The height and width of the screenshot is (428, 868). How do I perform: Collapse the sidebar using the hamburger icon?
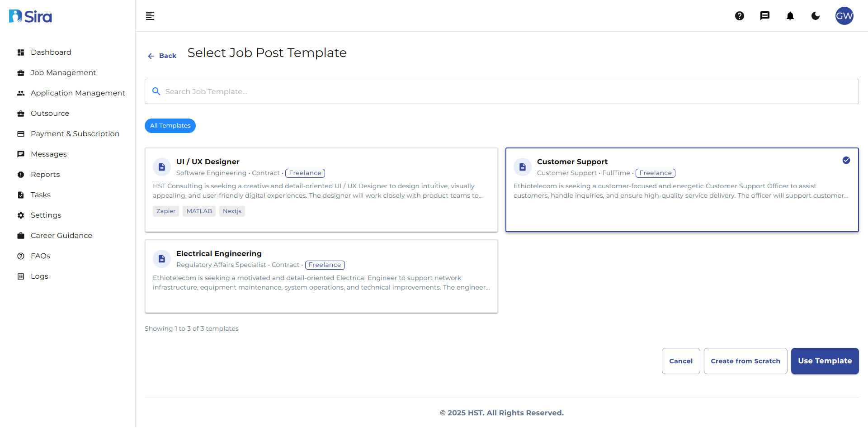pos(150,16)
